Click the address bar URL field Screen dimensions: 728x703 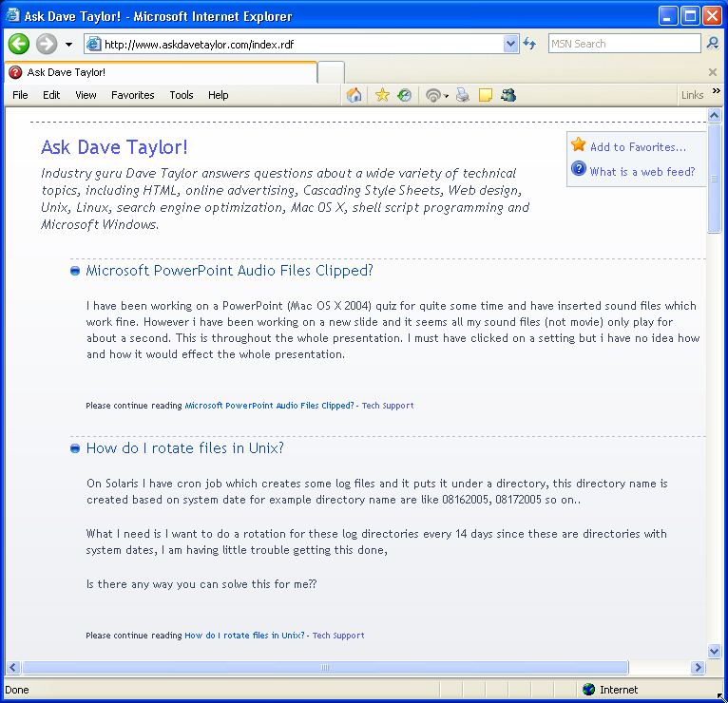tap(302, 44)
